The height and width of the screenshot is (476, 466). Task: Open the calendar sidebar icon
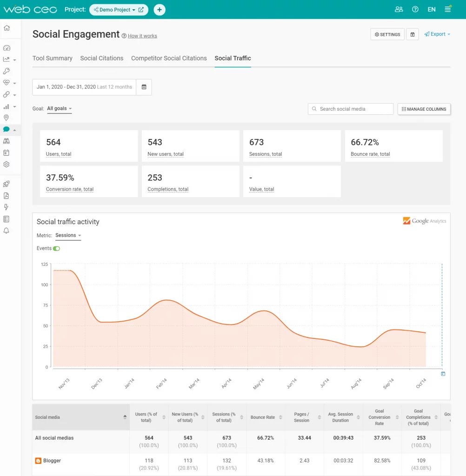tap(6, 152)
